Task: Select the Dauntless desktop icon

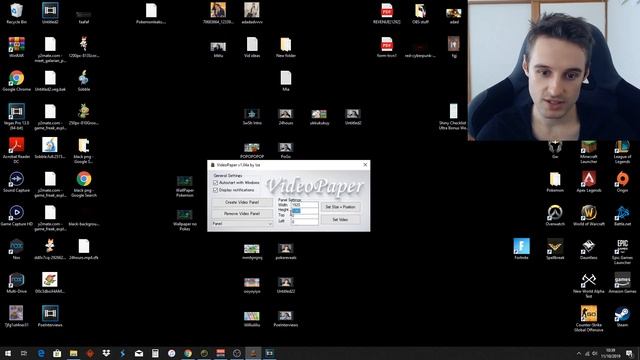Action: [x=589, y=249]
